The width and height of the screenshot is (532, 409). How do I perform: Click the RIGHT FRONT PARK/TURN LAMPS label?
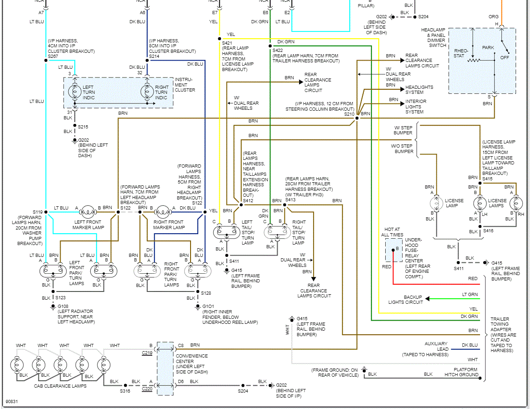point(172,274)
